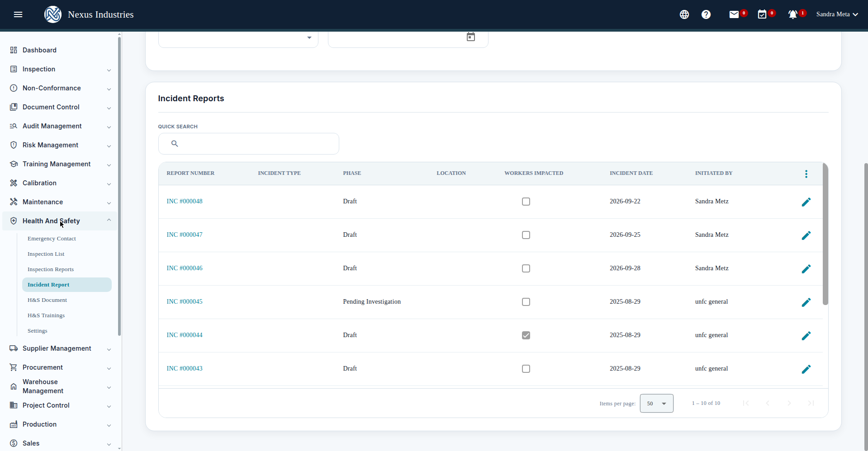Open the globe language selector

pyautogui.click(x=684, y=14)
